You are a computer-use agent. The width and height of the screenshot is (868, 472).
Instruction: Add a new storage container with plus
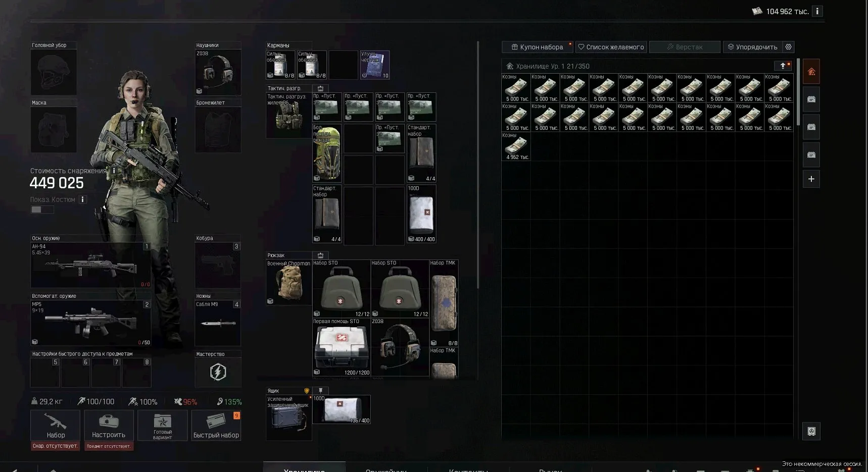pyautogui.click(x=811, y=179)
